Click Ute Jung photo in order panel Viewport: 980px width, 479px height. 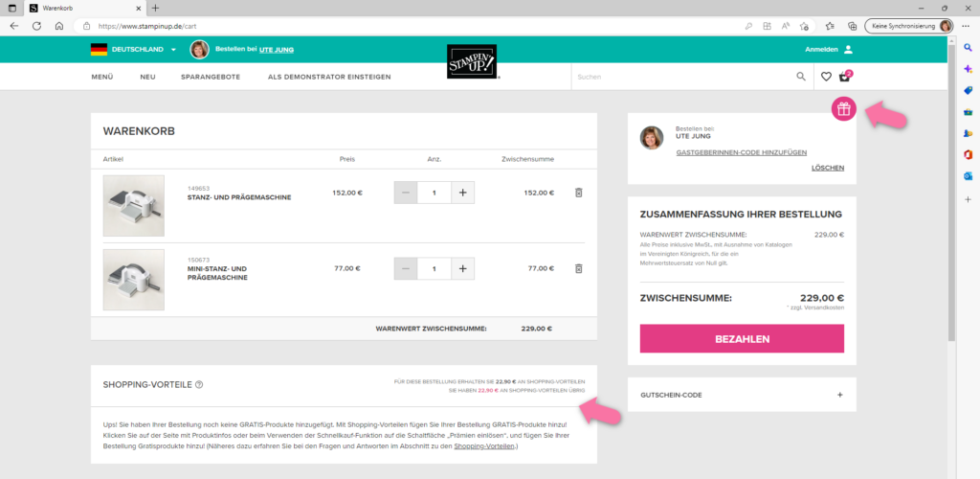[x=652, y=138]
